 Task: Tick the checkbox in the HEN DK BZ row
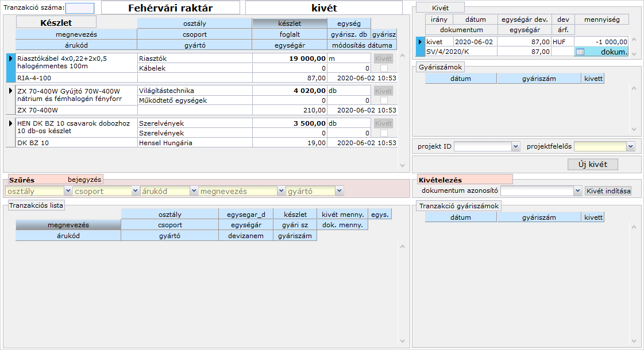pos(384,133)
